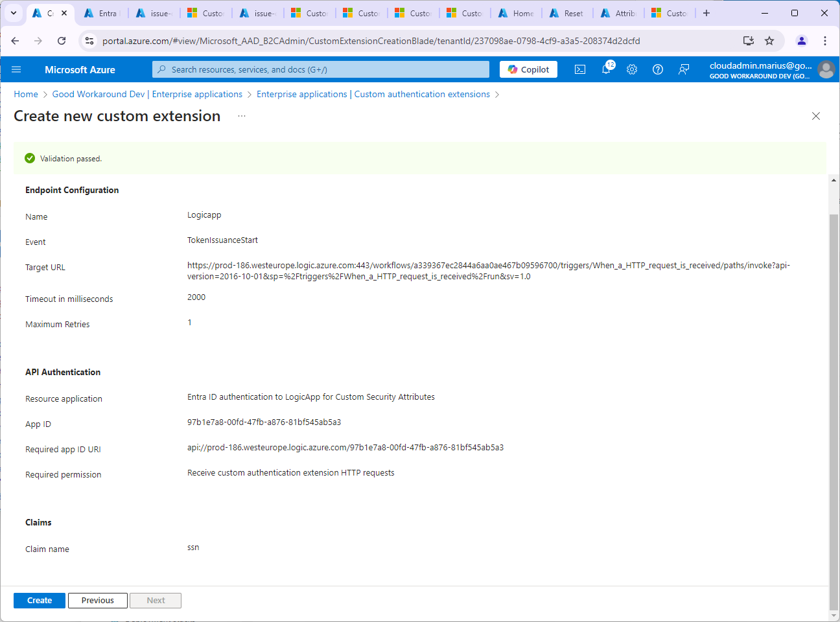
Task: Go back with the Previous button
Action: click(x=98, y=601)
